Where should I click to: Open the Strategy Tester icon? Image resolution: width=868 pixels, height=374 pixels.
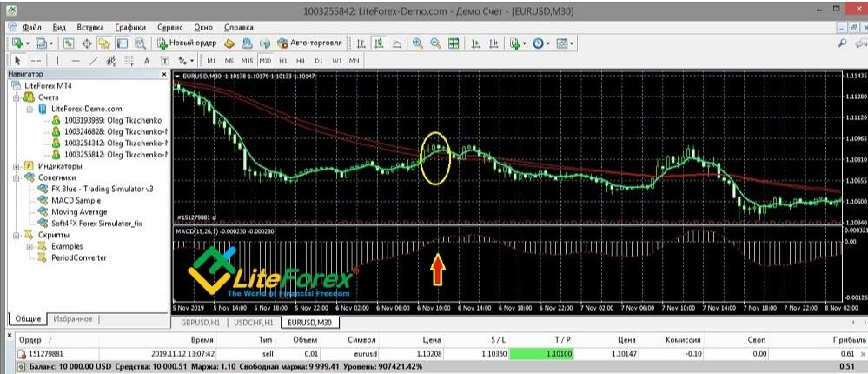tap(140, 43)
